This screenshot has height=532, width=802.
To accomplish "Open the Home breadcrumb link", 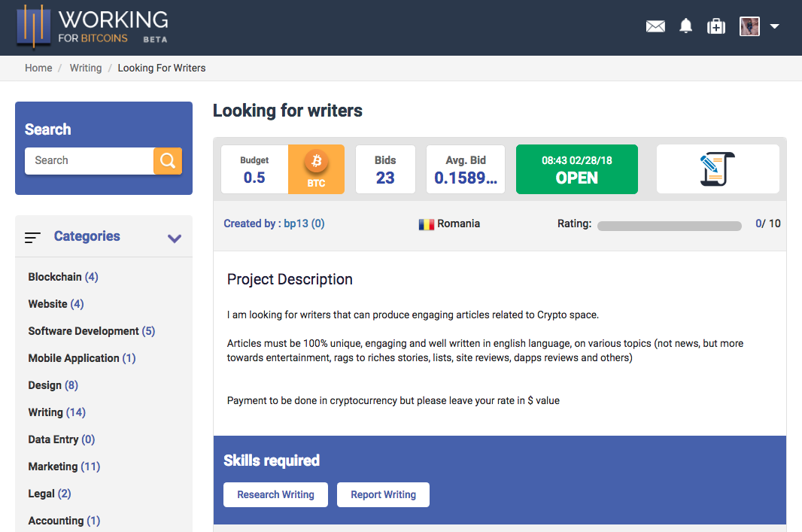I will click(x=38, y=68).
